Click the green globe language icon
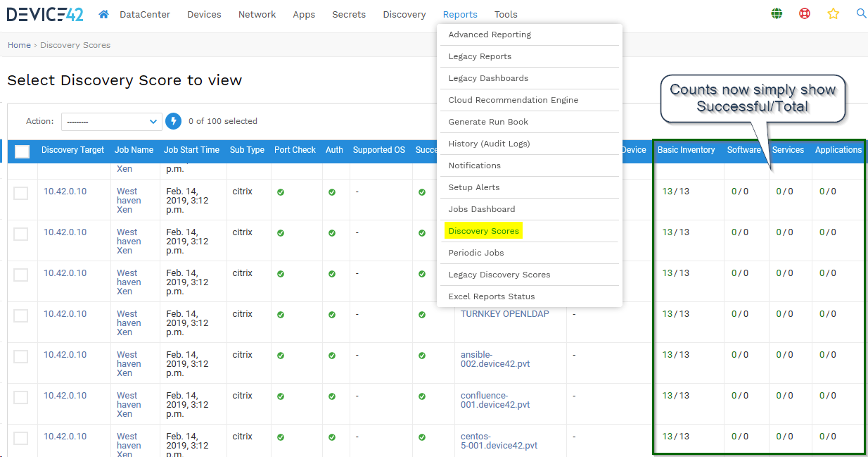The width and height of the screenshot is (868, 457). click(x=776, y=13)
